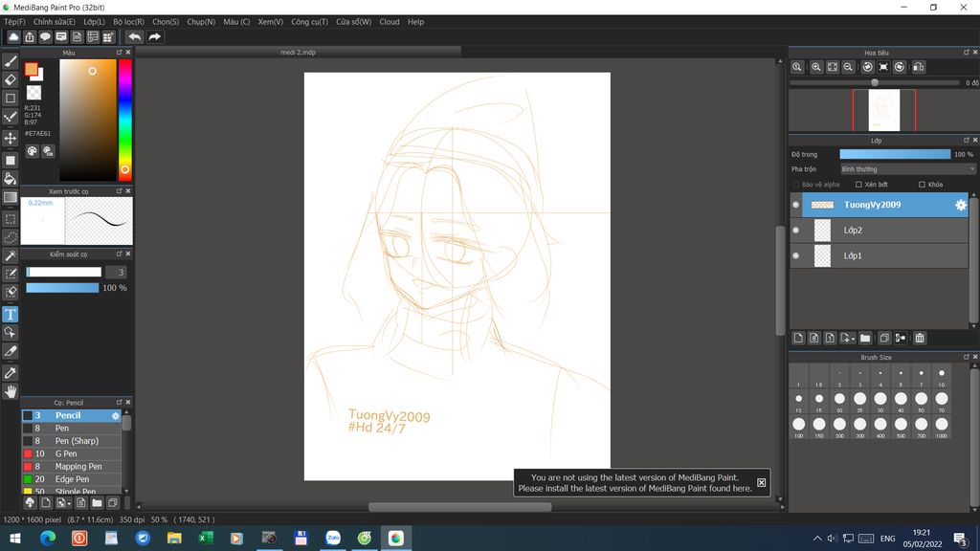Open Windows Start menu

point(15,538)
